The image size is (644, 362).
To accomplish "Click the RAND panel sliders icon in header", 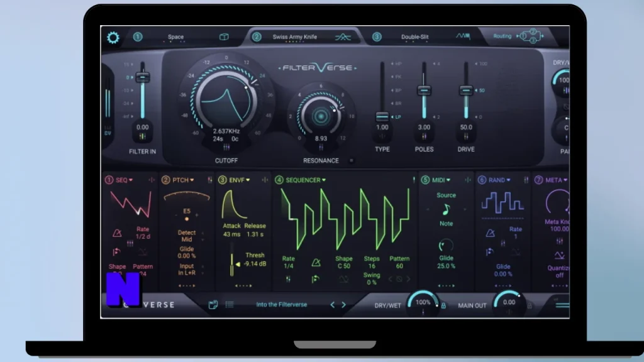I will [x=526, y=180].
